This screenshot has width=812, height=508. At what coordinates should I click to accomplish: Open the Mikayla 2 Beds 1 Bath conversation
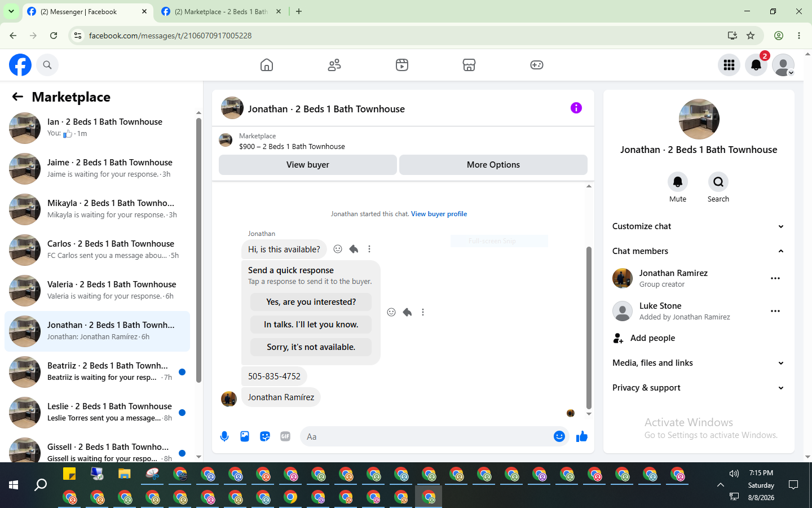(x=97, y=209)
